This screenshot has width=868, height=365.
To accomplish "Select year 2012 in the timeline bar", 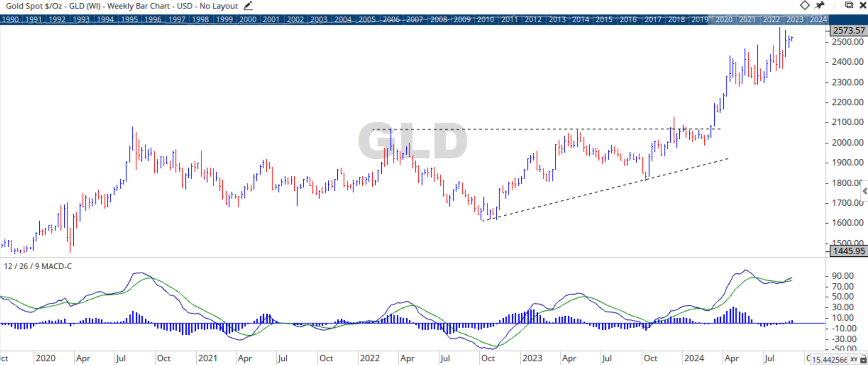I will 533,19.
